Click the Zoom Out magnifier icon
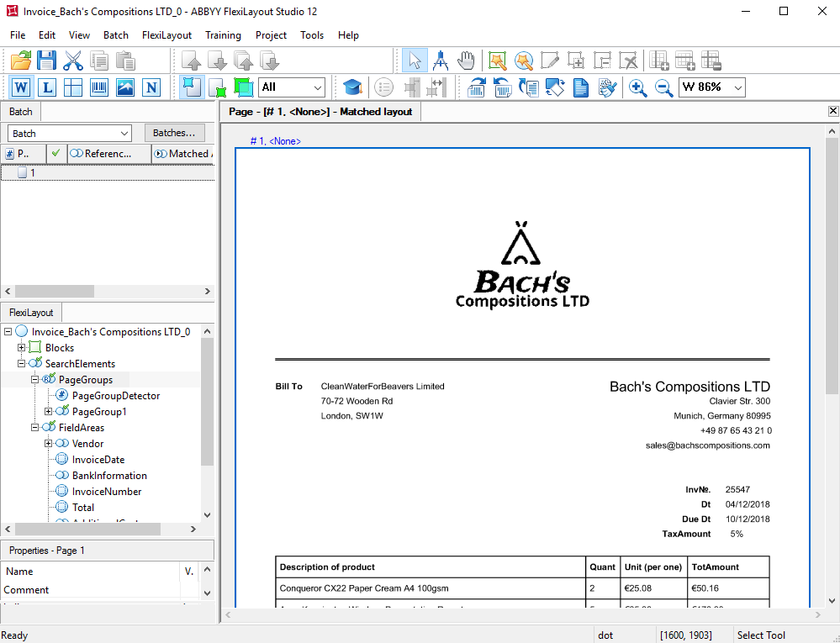The height and width of the screenshot is (643, 840). click(663, 87)
